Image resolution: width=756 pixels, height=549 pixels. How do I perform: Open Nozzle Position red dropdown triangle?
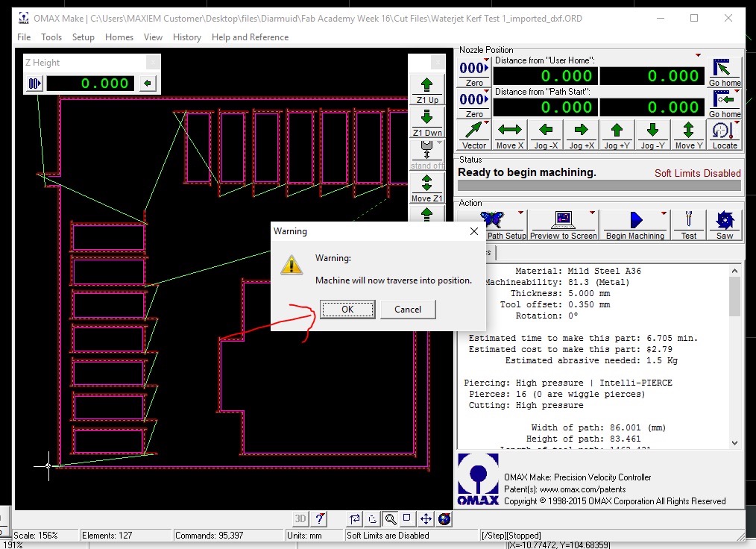[x=698, y=55]
